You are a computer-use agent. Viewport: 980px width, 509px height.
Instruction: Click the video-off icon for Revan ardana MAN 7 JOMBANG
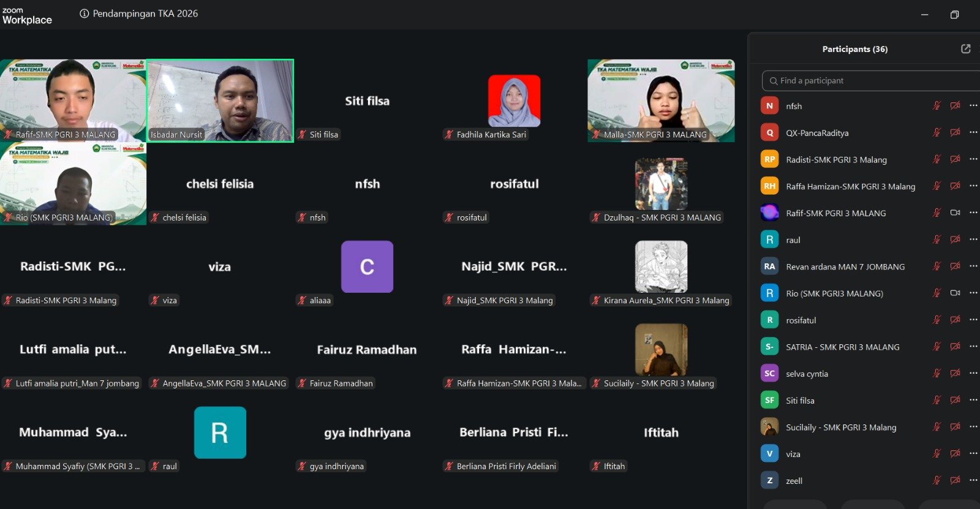(955, 266)
